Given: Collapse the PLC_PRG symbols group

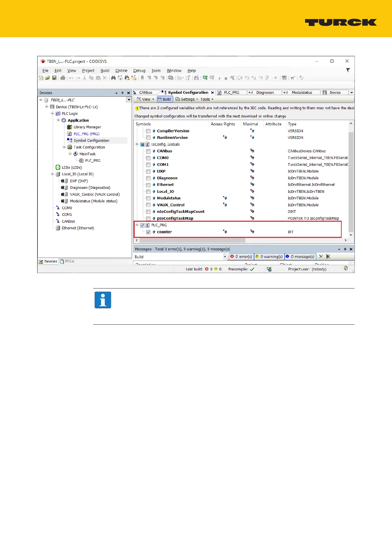Looking at the screenshot, I should coord(137,225).
